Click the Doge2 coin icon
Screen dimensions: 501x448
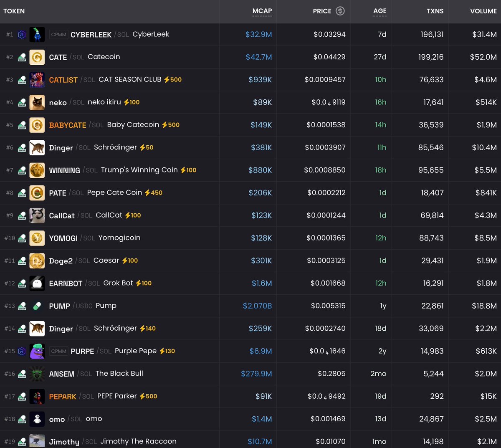[x=37, y=260]
